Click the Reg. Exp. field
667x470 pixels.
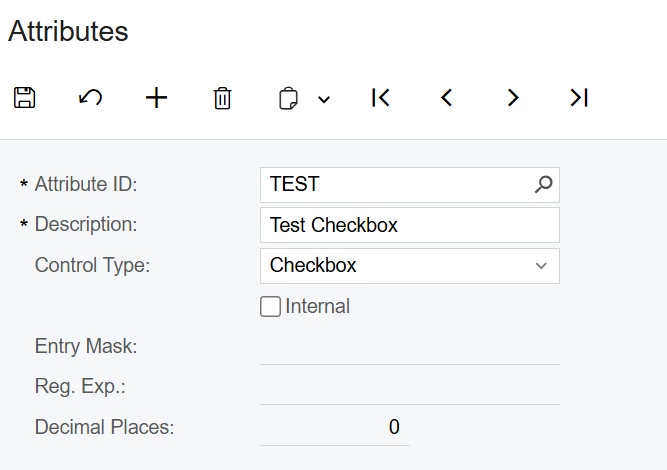[410, 387]
